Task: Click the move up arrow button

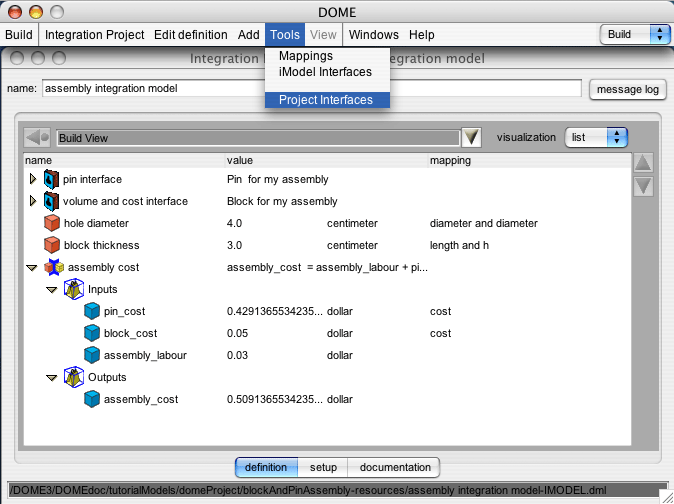Action: pos(643,163)
